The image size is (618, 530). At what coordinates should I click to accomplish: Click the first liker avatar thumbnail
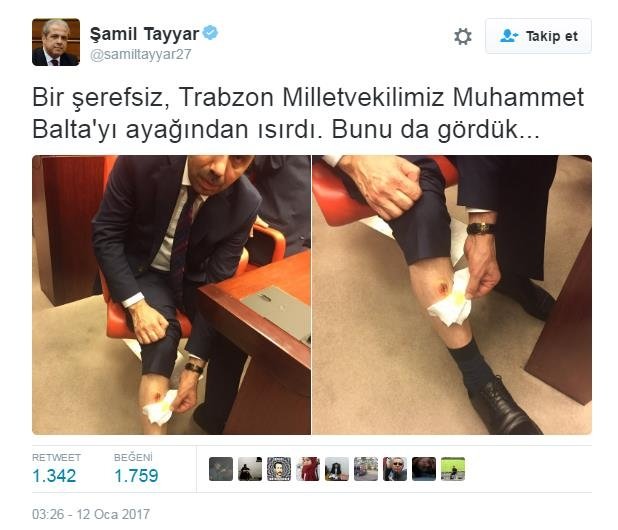pos(221,469)
